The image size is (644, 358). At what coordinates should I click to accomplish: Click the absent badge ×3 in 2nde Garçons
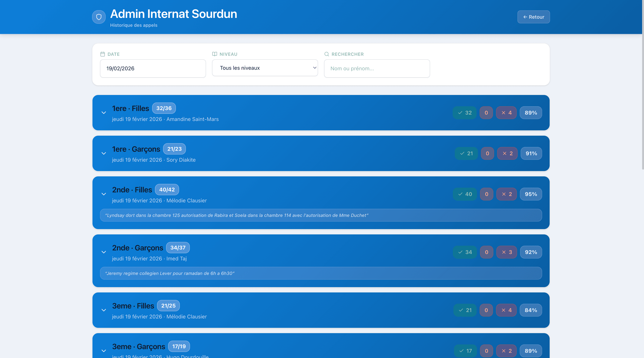[507, 252]
